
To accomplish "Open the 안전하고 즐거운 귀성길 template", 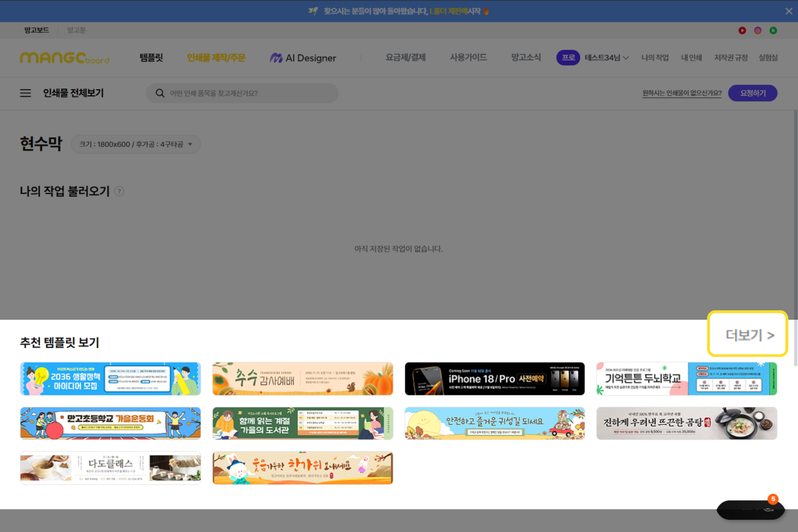I will [495, 423].
